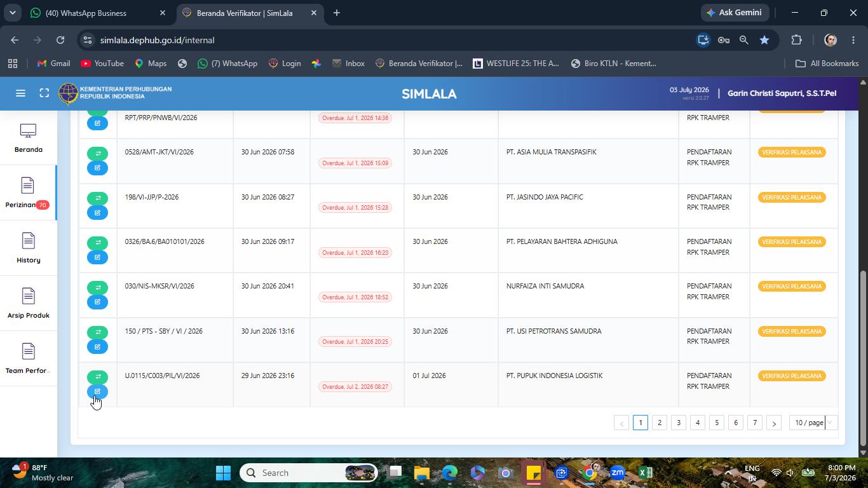Open Arsip Produk in the sidebar

(x=28, y=303)
